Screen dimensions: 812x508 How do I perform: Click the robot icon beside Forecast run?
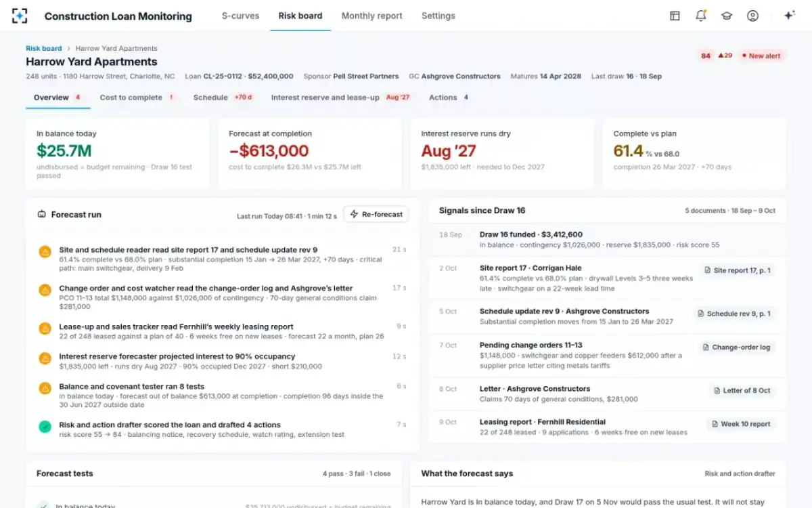coord(42,214)
